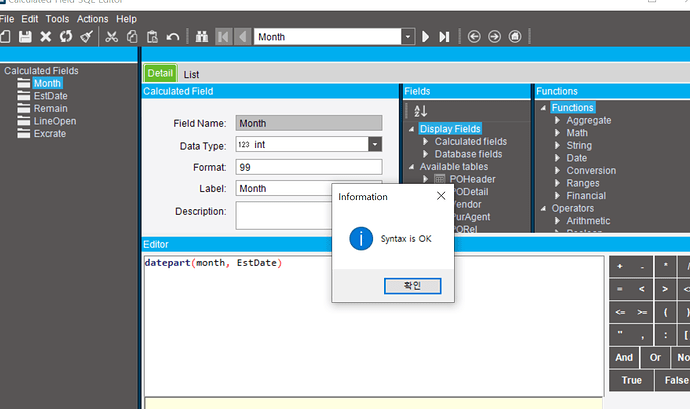690x409 pixels.
Task: Expand the String functions node
Action: pyautogui.click(x=558, y=145)
